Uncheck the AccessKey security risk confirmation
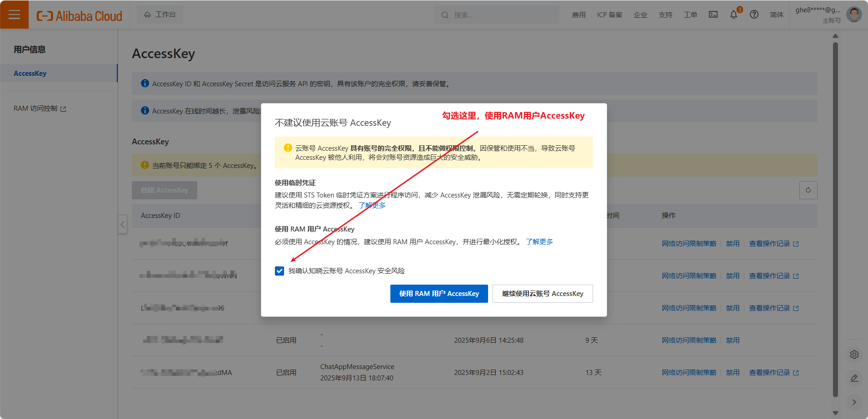The image size is (868, 419). [279, 271]
